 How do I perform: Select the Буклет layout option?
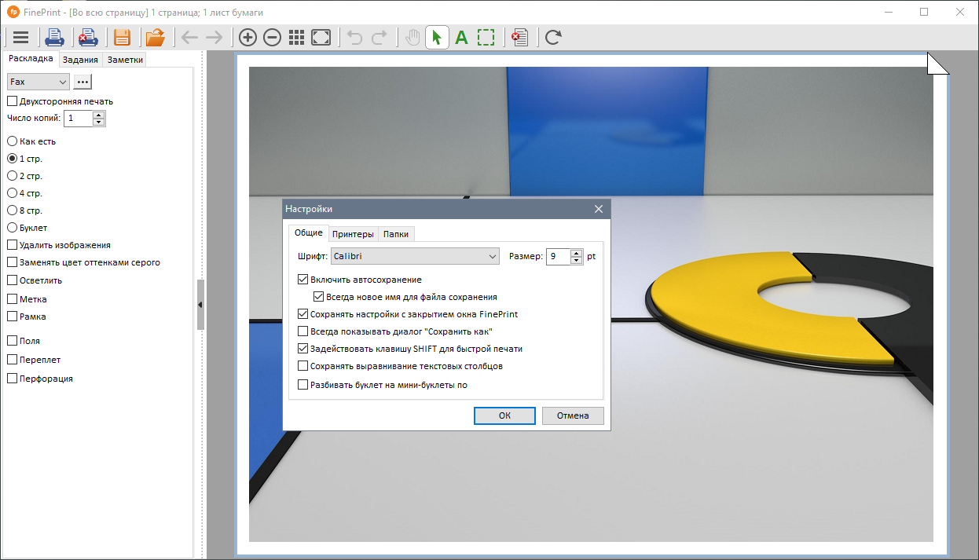click(12, 228)
